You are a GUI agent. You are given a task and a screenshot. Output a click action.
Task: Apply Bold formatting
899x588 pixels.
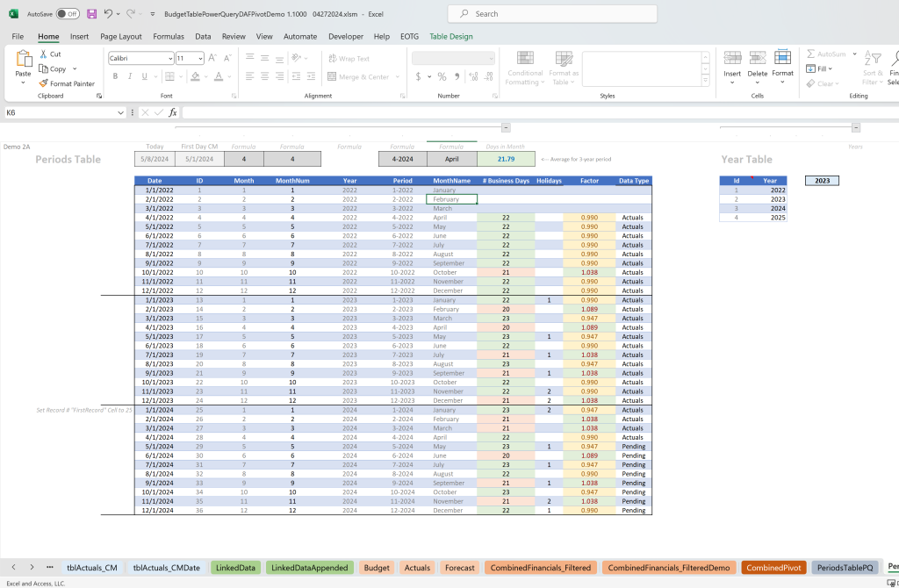[115, 76]
